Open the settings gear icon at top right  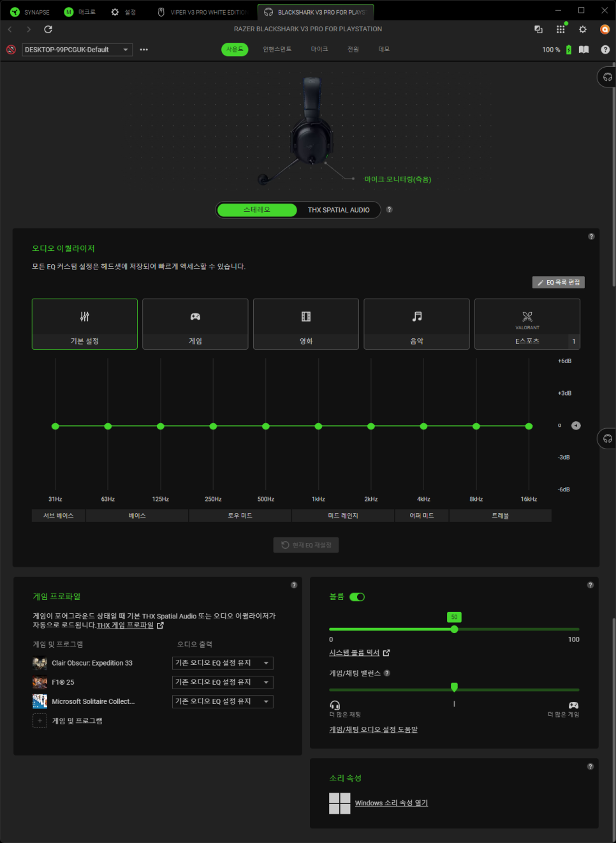pos(582,29)
